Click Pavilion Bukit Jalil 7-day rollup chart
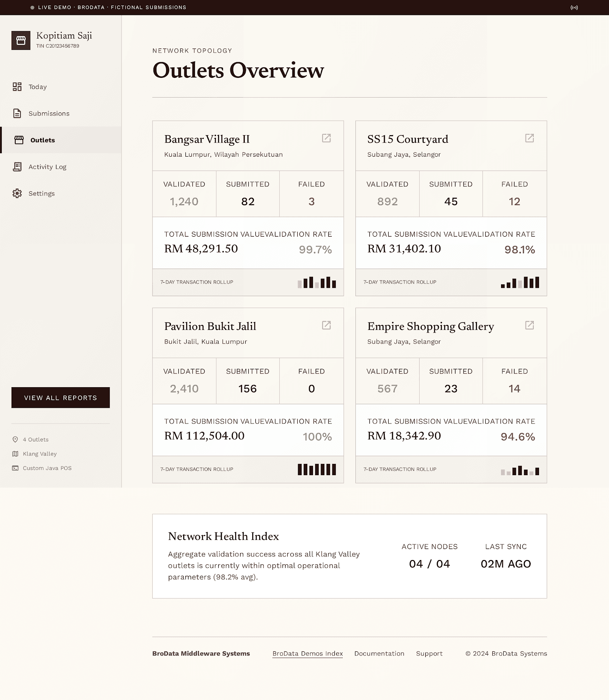Image resolution: width=609 pixels, height=700 pixels. (317, 469)
